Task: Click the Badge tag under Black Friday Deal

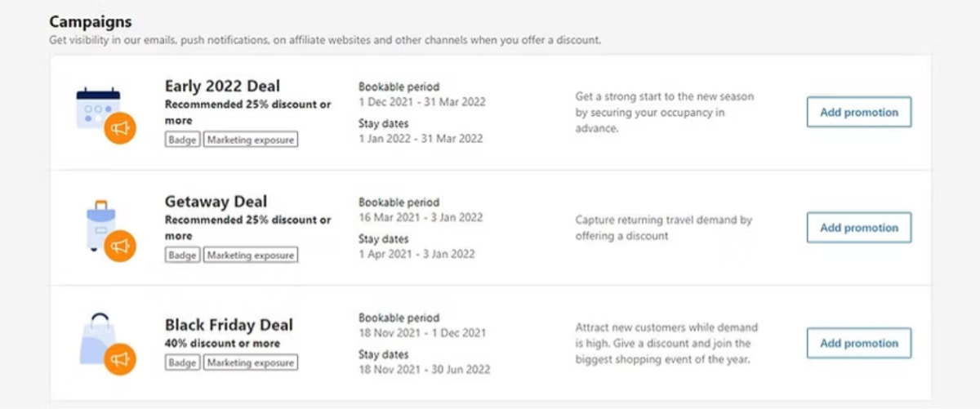Action: tap(183, 362)
